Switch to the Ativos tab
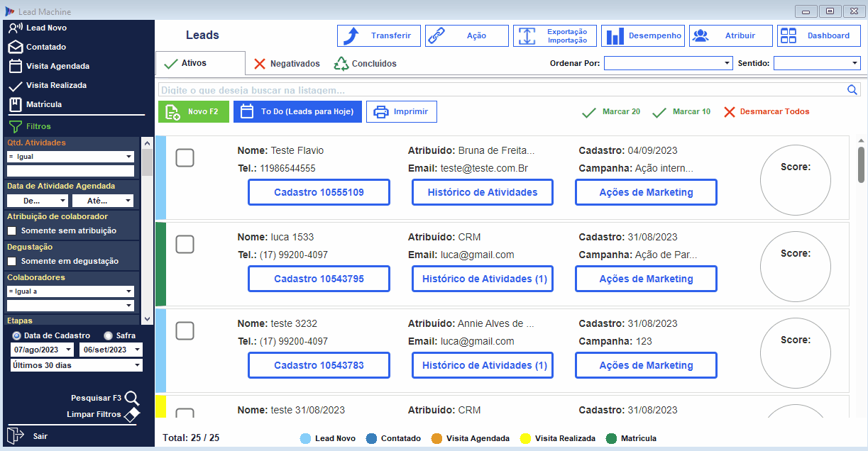The width and height of the screenshot is (868, 451). coord(200,63)
